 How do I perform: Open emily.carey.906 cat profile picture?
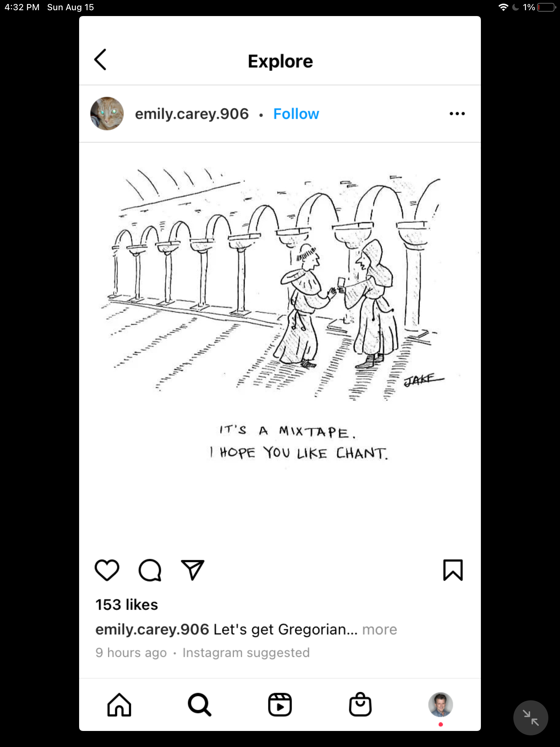point(107,113)
